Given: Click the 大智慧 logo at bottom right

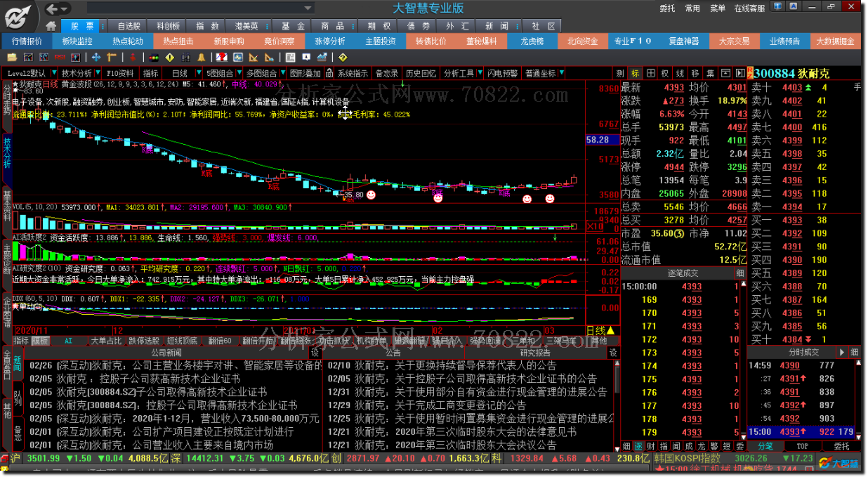Looking at the screenshot, I should [x=837, y=464].
